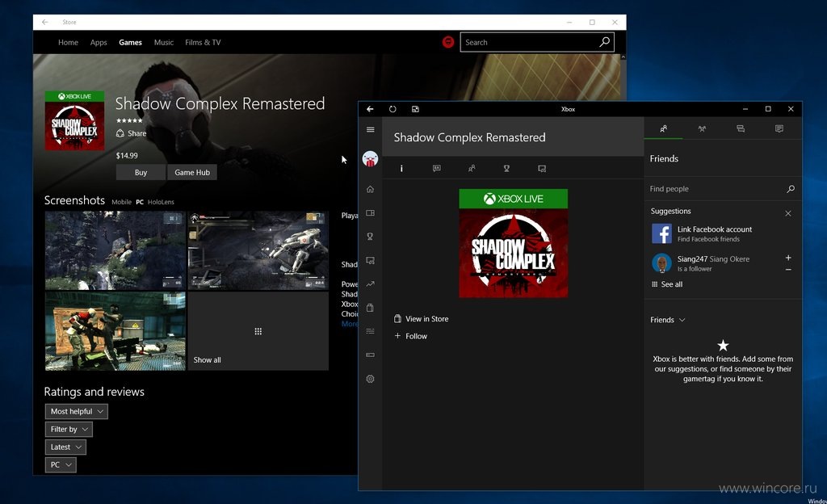Open the hamburger menu in Xbox app

(x=370, y=130)
